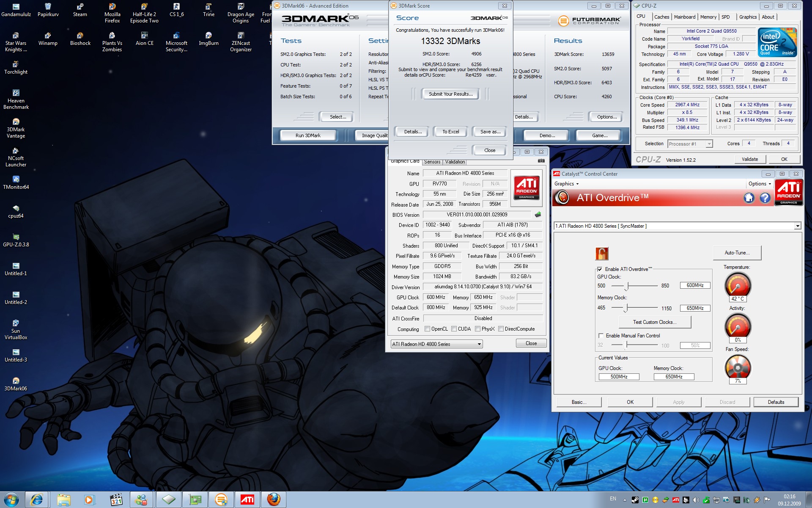The image size is (812, 508).
Task: Click the GPU-Z BIOS save icon
Action: click(x=538, y=215)
